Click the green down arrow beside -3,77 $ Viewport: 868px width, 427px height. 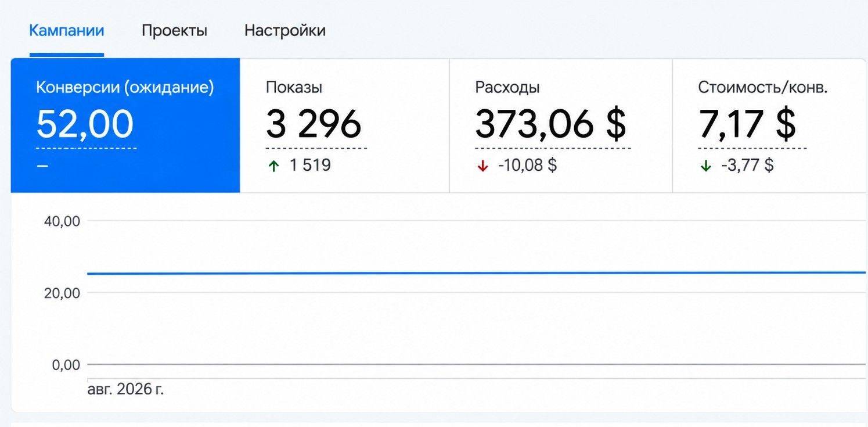tap(705, 166)
